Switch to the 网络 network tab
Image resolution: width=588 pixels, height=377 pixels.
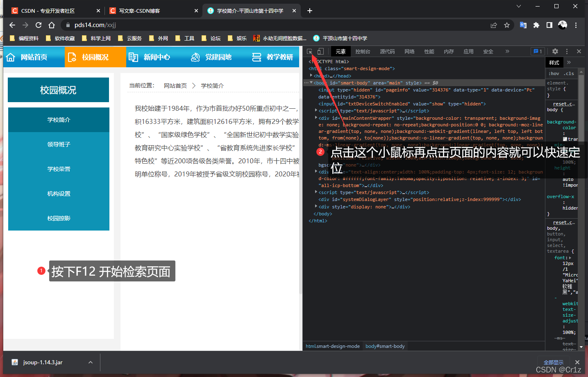[409, 52]
